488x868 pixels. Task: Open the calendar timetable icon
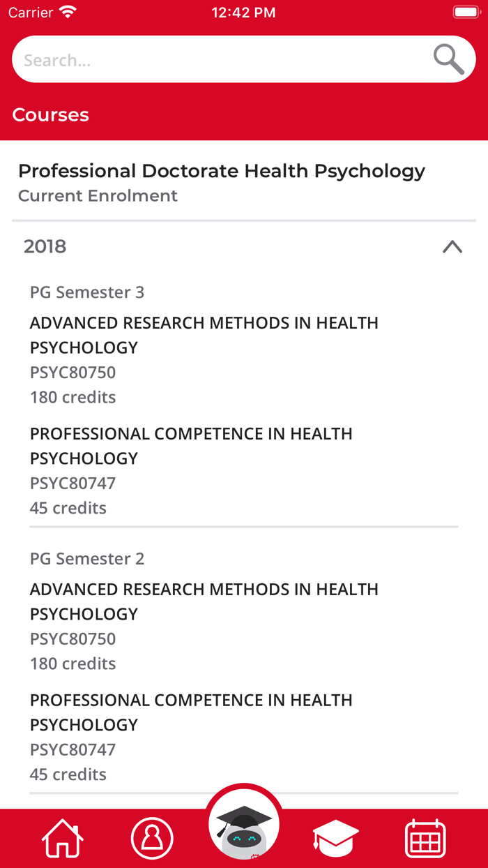point(425,838)
